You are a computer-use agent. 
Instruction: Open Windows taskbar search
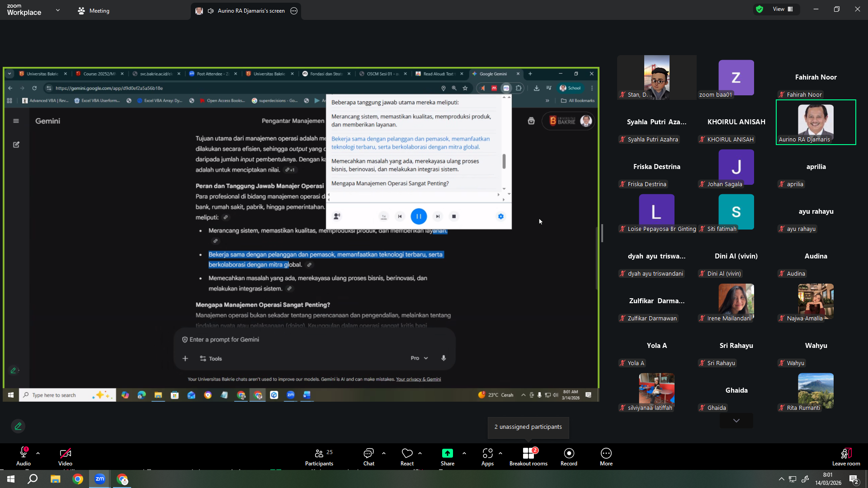pyautogui.click(x=33, y=479)
